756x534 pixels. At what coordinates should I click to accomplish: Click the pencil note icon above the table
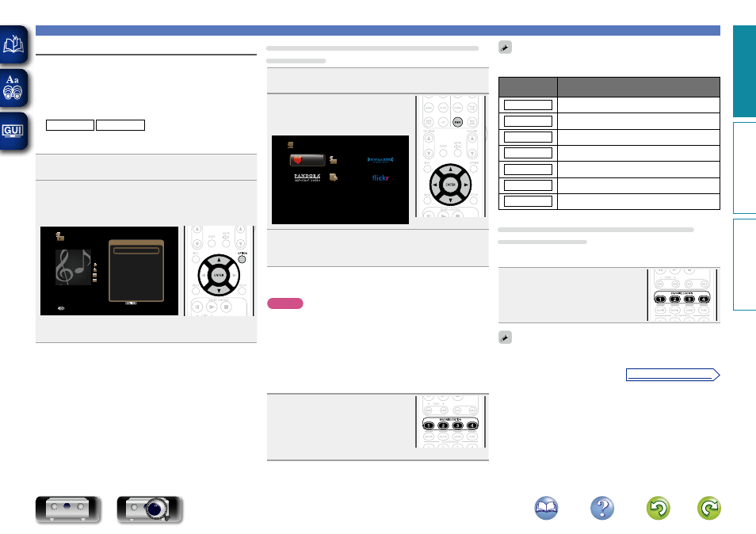pyautogui.click(x=505, y=49)
